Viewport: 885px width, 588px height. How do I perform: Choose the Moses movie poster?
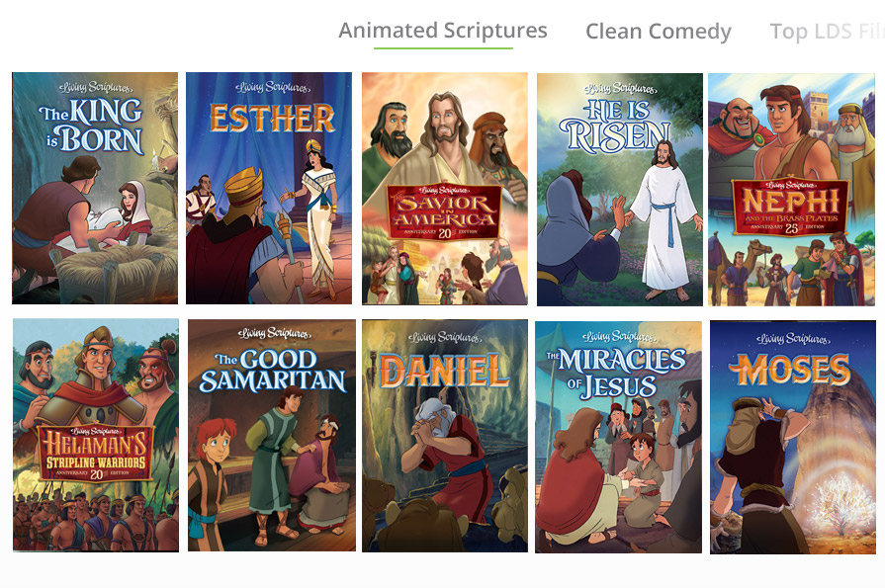(793, 438)
